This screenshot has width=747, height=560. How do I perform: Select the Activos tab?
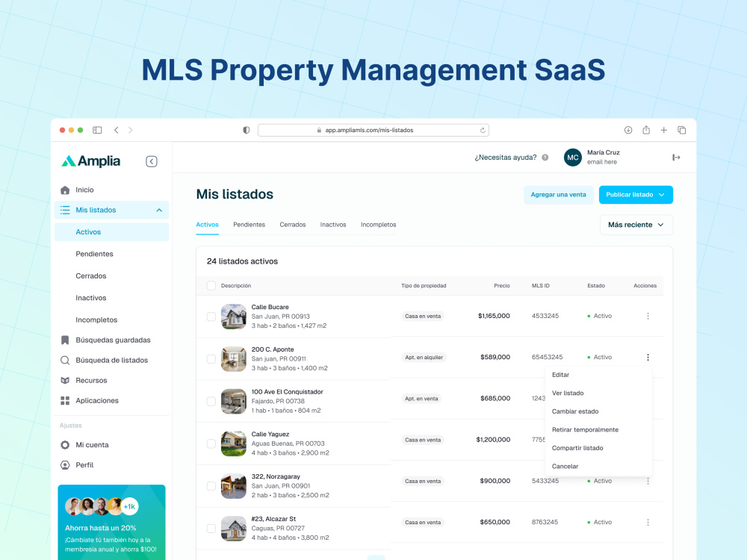[x=207, y=225]
